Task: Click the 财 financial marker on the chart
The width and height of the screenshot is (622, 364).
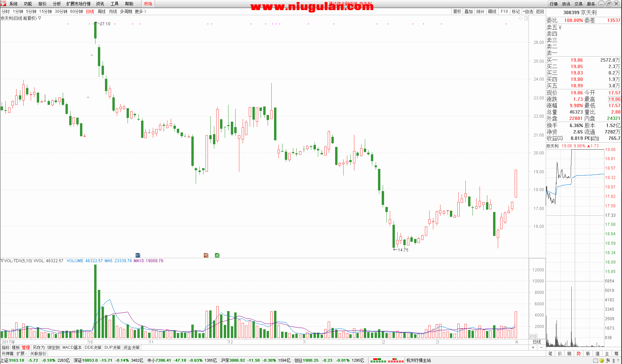Action: point(138,255)
